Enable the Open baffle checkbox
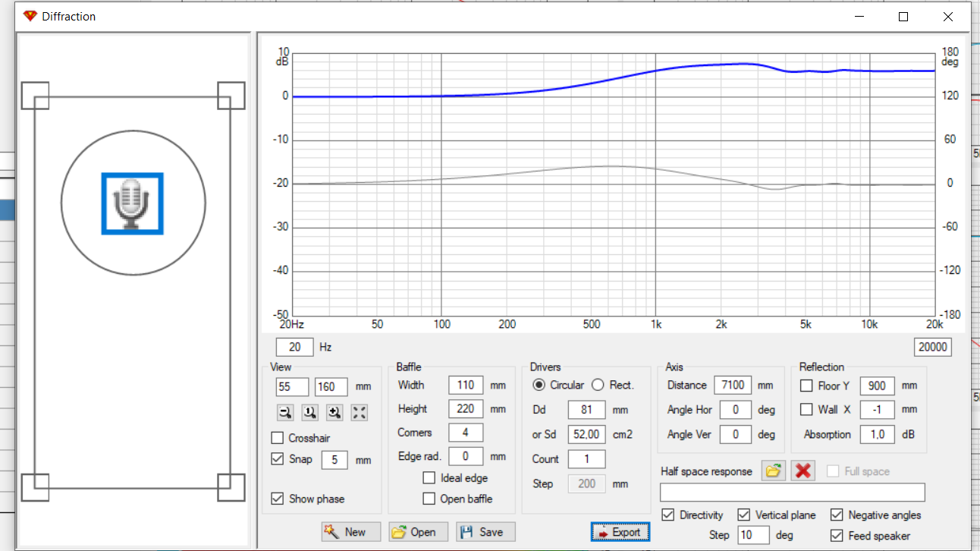 tap(429, 499)
